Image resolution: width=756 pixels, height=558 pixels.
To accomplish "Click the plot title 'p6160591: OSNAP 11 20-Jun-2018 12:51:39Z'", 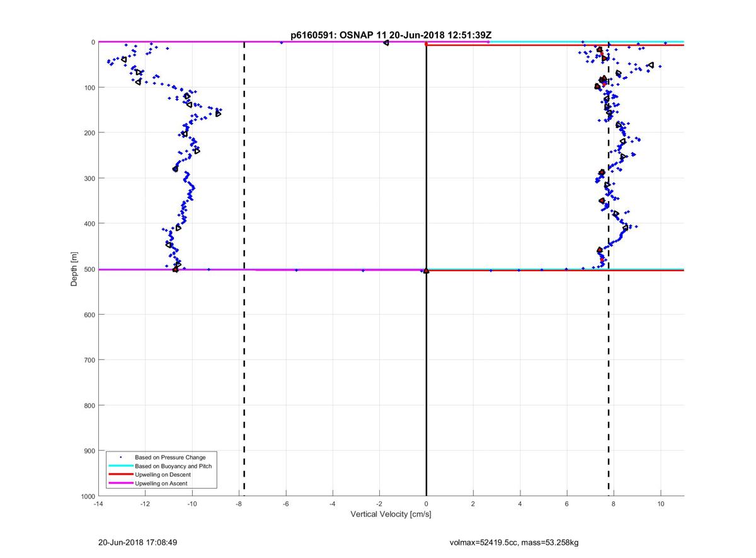I will [x=391, y=34].
